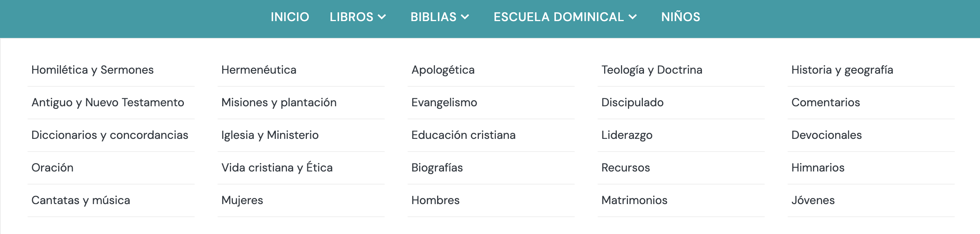The width and height of the screenshot is (980, 234).
Task: Click the Apologética link
Action: [443, 70]
